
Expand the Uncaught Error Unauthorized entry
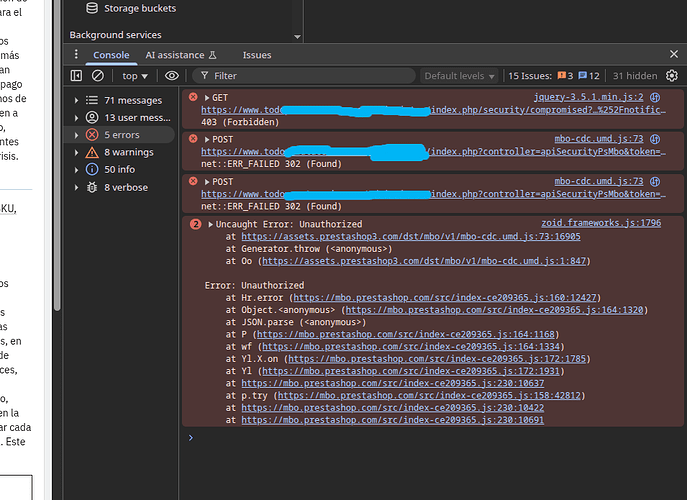click(210, 224)
